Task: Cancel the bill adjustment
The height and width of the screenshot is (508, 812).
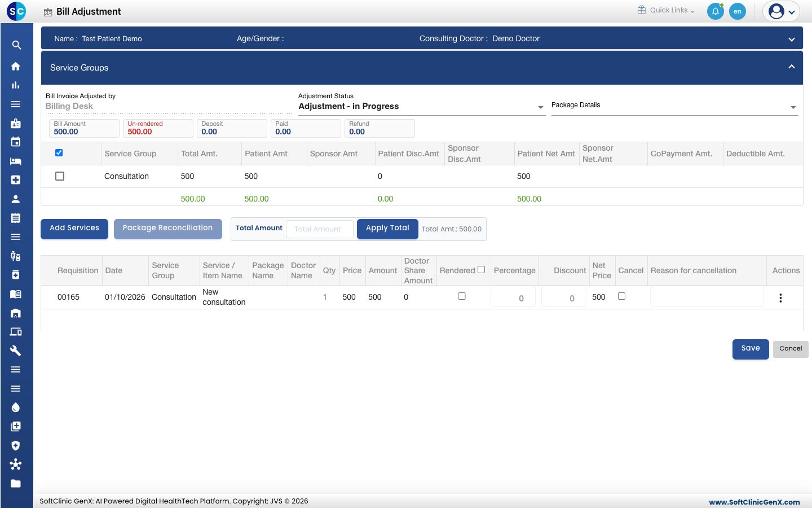Action: coord(791,349)
